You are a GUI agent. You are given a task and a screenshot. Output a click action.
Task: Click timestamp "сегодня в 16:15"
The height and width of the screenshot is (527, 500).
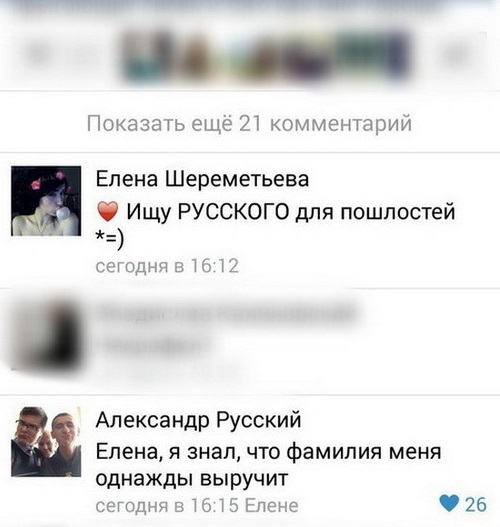coord(167,505)
